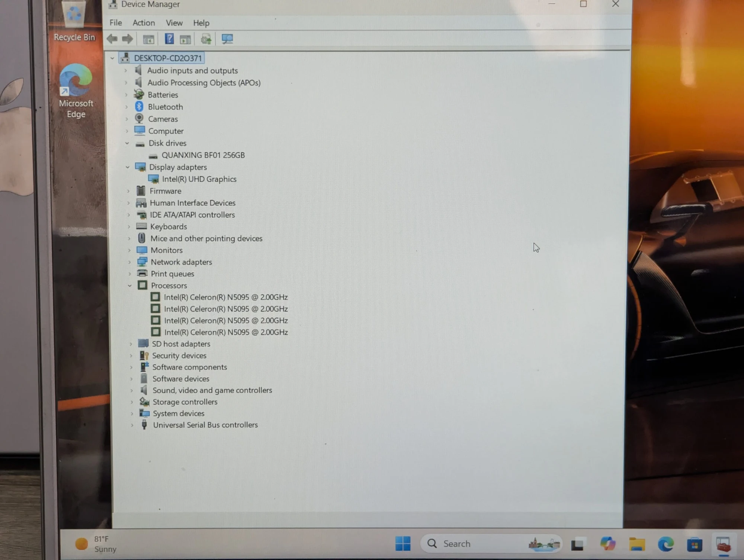Select the last Intel Celeron N5095 processor entry
This screenshot has height=560, width=744.
tap(226, 332)
